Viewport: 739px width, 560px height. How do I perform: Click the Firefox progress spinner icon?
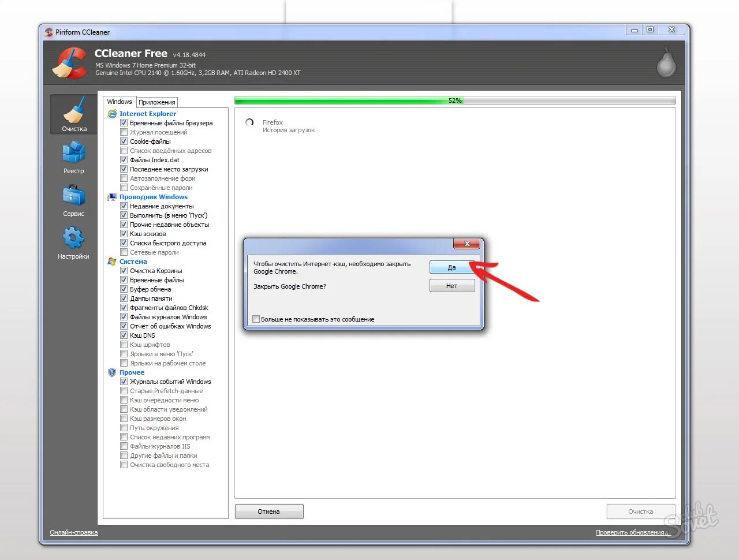point(249,122)
